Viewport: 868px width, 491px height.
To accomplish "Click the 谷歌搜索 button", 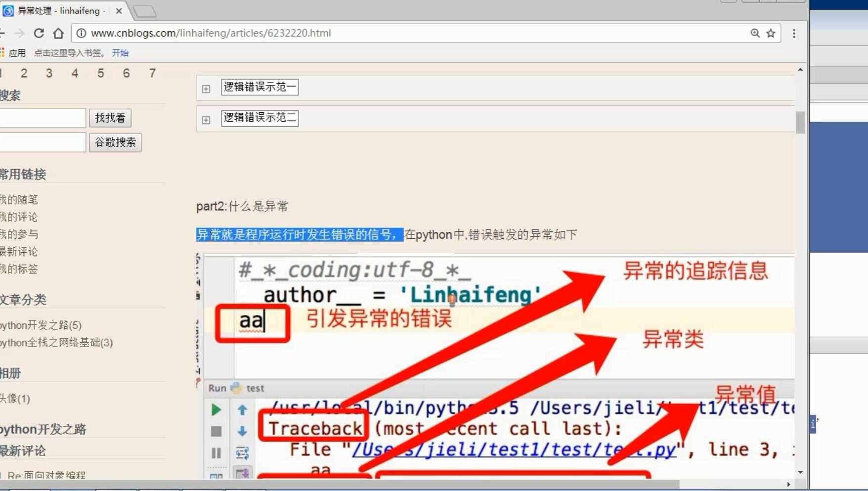I will tap(116, 142).
